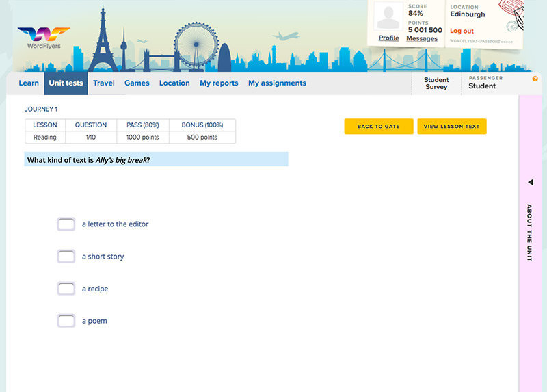Open My assignments tab
The image size is (547, 392).
[277, 83]
